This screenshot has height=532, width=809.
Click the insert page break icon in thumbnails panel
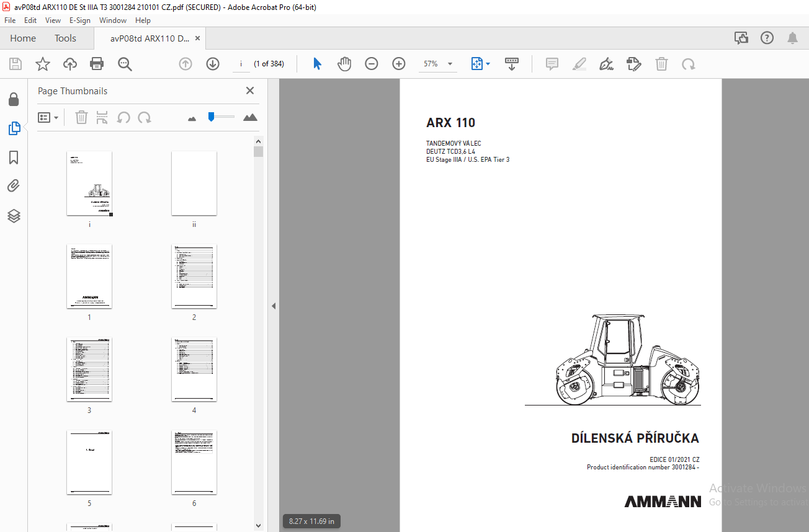102,117
